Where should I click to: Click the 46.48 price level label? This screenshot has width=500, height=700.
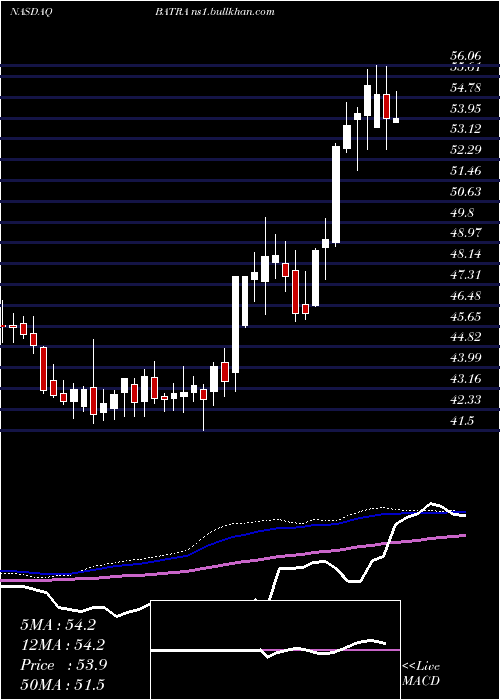click(466, 296)
